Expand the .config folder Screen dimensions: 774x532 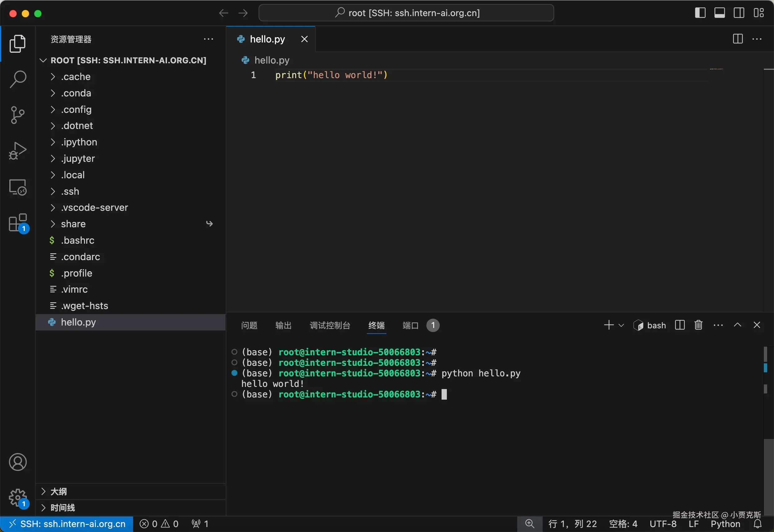76,109
